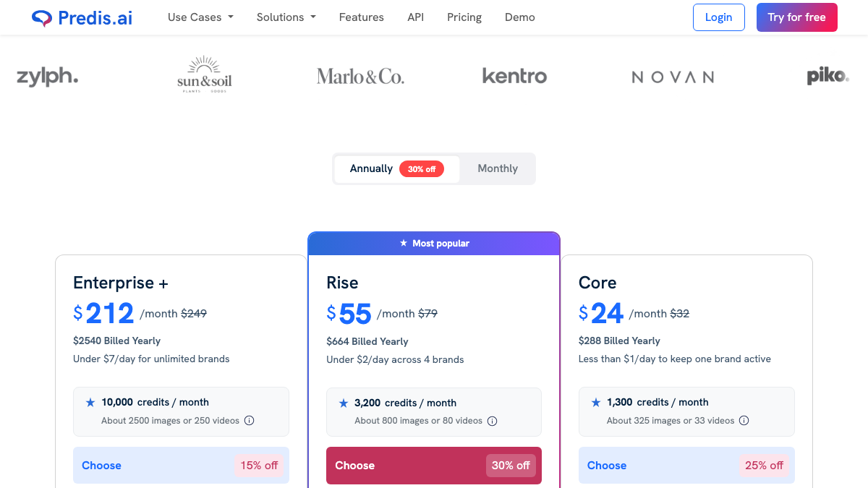
Task: Click 'About 800 images or 80 videos'
Action: pos(418,421)
